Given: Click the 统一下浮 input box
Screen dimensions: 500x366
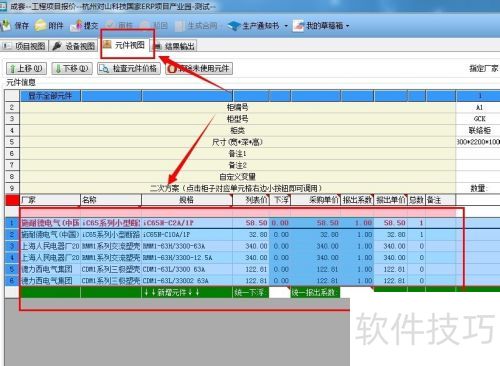Looking at the screenshot, I should pyautogui.click(x=279, y=292).
